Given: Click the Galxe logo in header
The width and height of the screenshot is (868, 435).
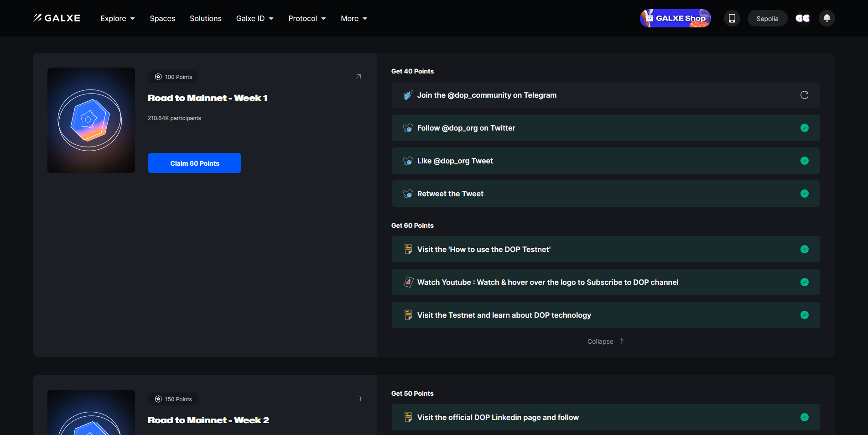Looking at the screenshot, I should click(x=57, y=18).
